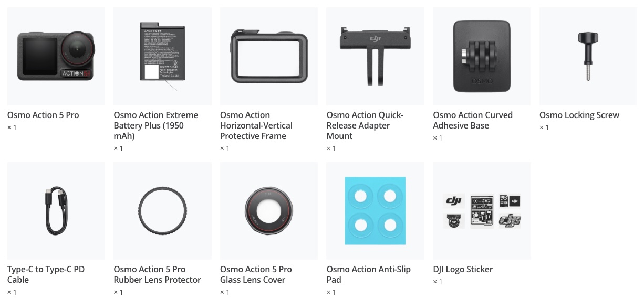Click the Rubber Lens Protector ring image
644x299 pixels.
pos(162,211)
